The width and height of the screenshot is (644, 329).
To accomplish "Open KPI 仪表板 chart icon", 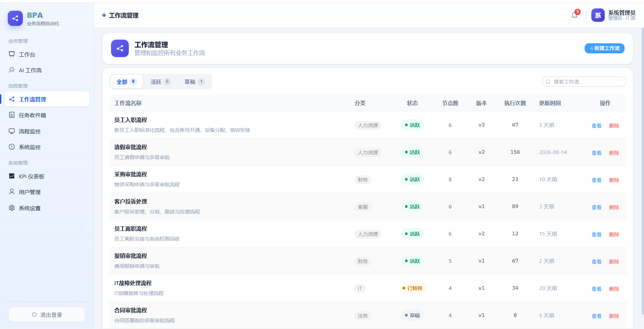I will point(12,176).
